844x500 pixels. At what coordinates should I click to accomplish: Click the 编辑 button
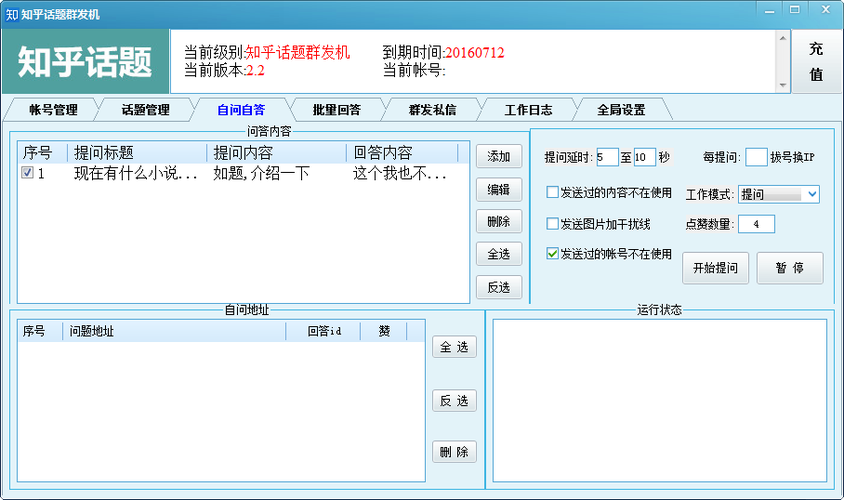[499, 189]
